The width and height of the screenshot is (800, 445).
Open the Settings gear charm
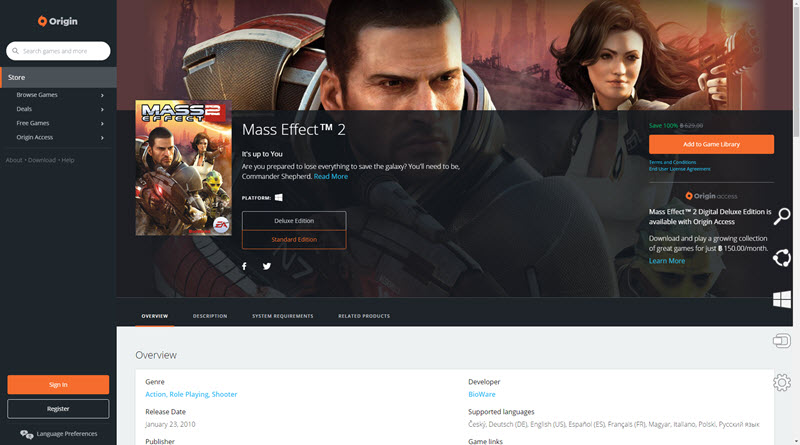click(x=782, y=382)
